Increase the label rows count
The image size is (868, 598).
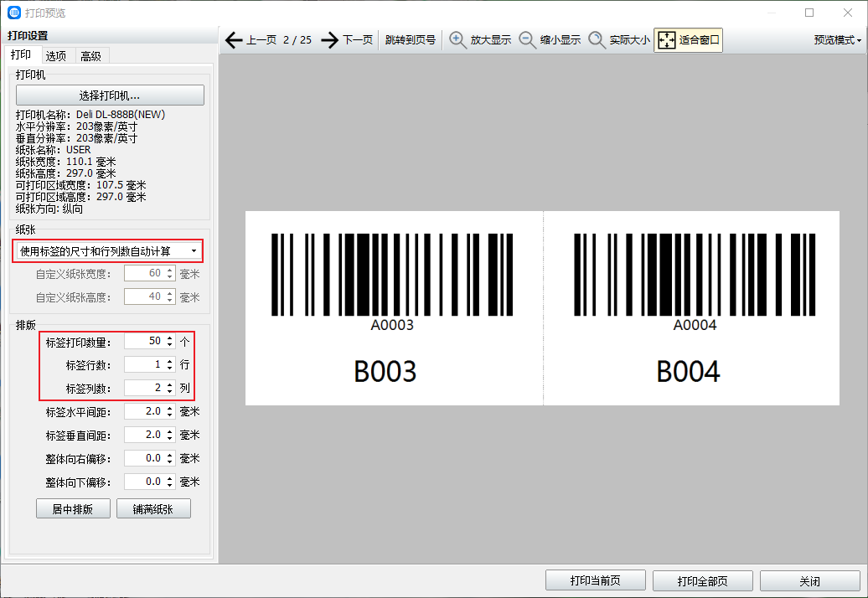click(x=170, y=361)
